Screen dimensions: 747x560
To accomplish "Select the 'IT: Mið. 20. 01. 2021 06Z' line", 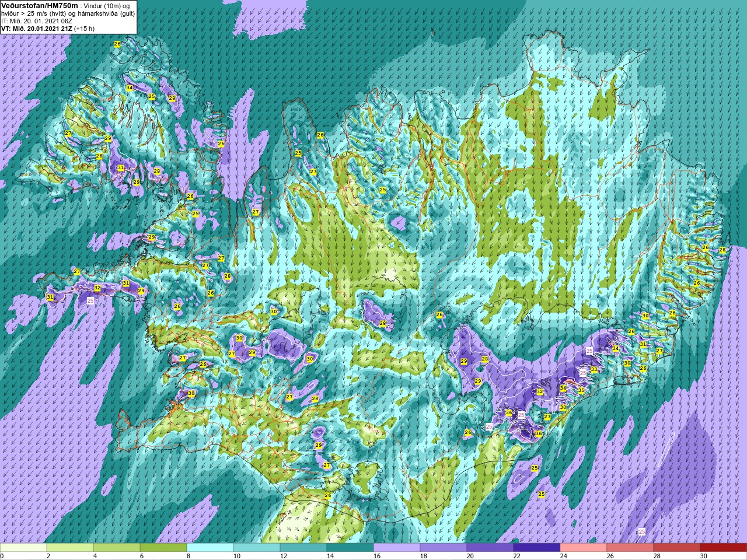I will coord(36,20).
